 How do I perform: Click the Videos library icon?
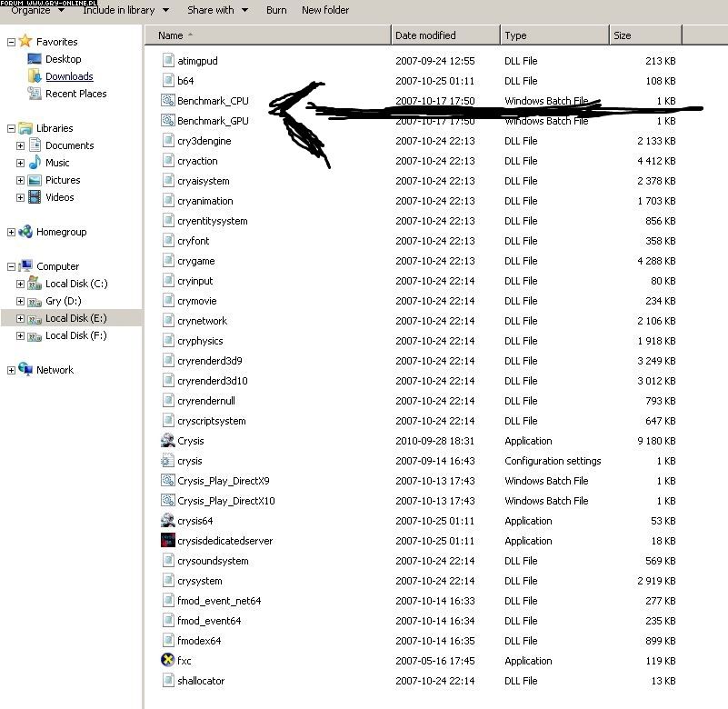35,197
